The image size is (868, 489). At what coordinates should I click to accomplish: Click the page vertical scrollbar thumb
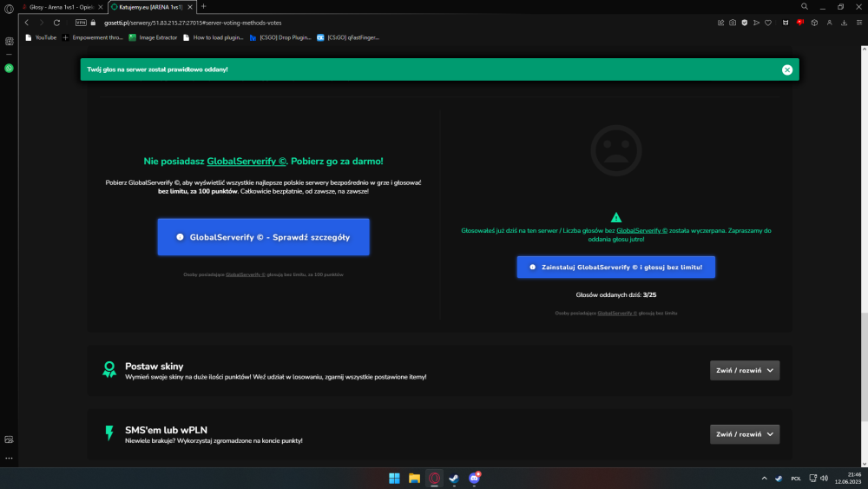[x=865, y=367]
